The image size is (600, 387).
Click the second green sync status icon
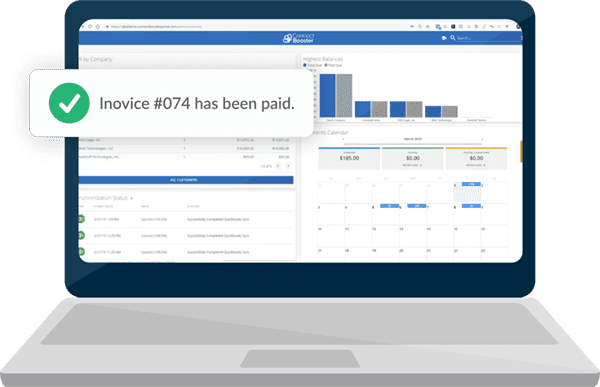81,235
